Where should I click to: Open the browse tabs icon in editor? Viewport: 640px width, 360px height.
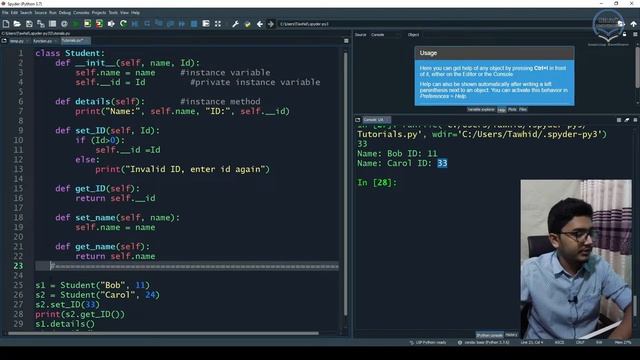pos(4,41)
